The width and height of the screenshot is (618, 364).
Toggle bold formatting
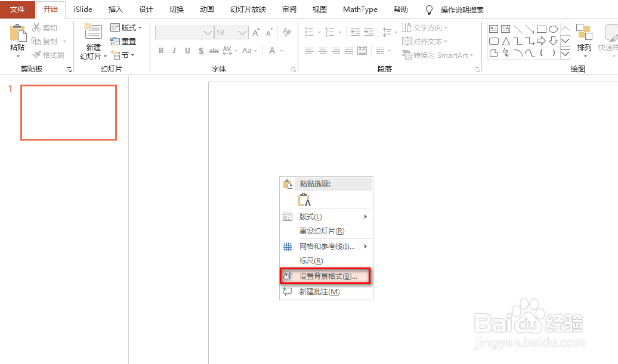tap(160, 51)
